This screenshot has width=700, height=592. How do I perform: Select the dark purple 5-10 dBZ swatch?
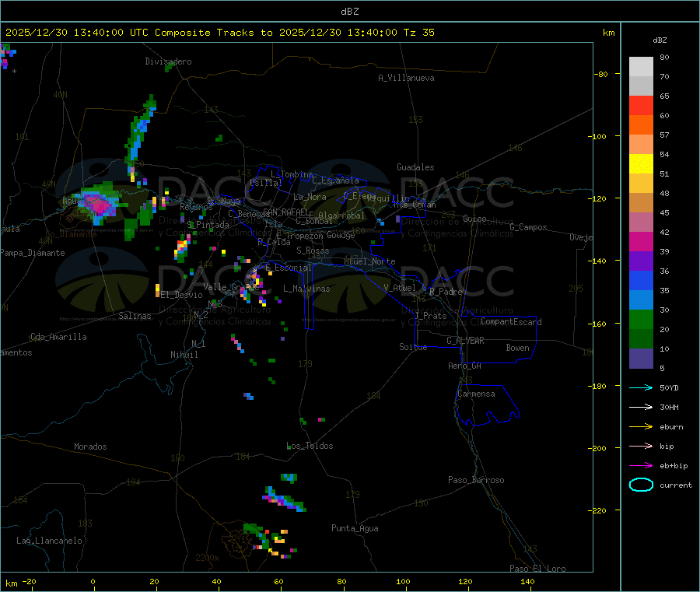pos(641,359)
